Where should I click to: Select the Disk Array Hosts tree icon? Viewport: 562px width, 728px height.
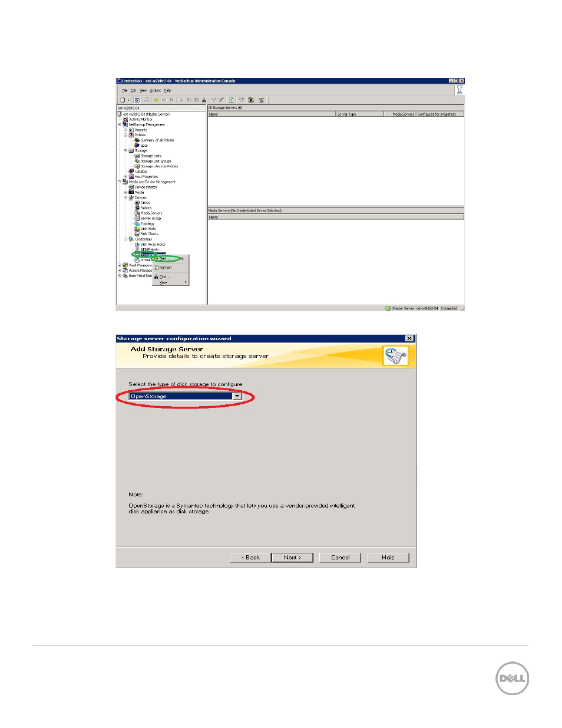coord(137,245)
